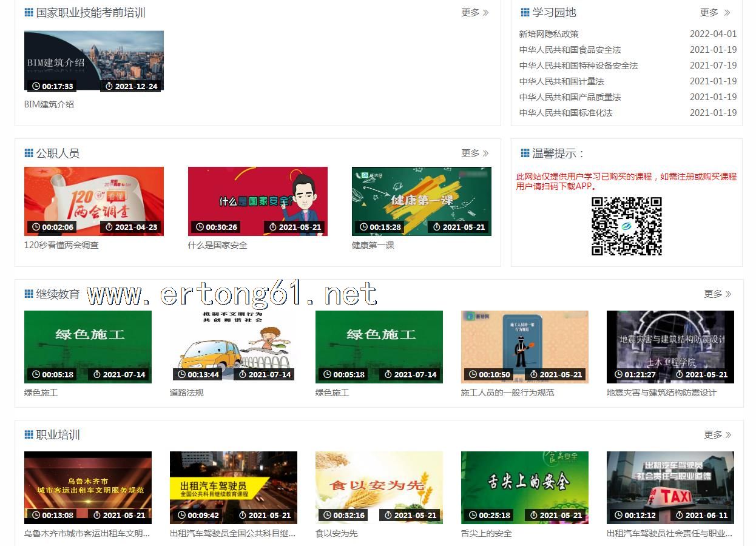This screenshot has height=546, width=756.
Task: Click clock icon on BIM建筑介绍 thumbnail
Action: pos(36,87)
